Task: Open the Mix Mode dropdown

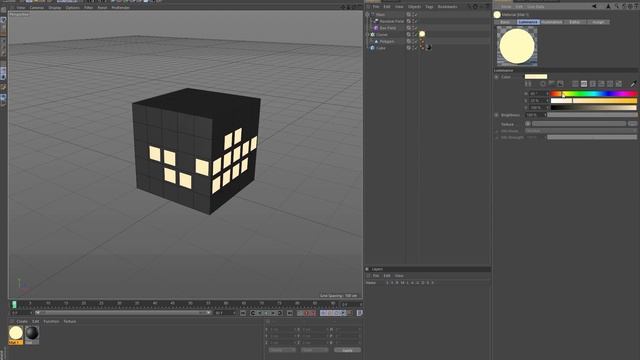Action: point(580,131)
